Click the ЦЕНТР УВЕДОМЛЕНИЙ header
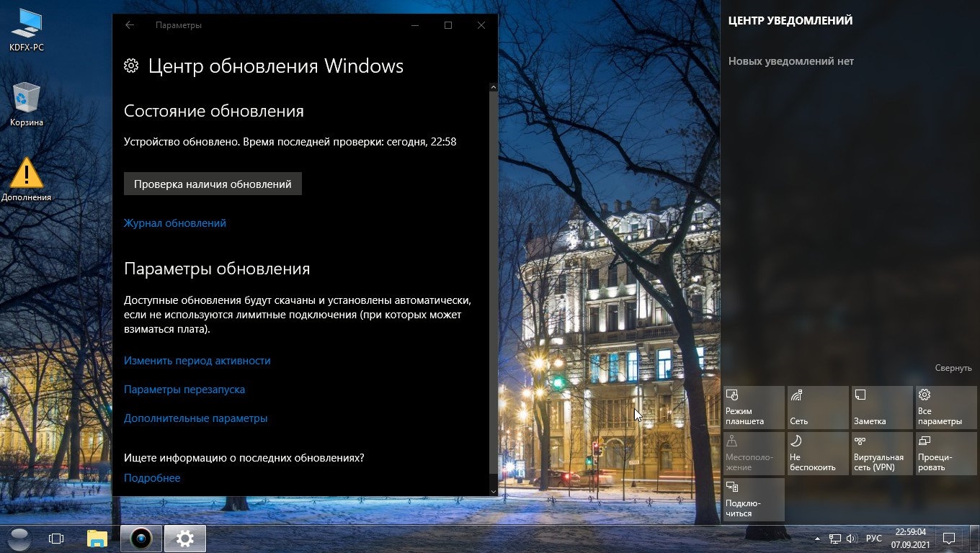 [x=790, y=21]
